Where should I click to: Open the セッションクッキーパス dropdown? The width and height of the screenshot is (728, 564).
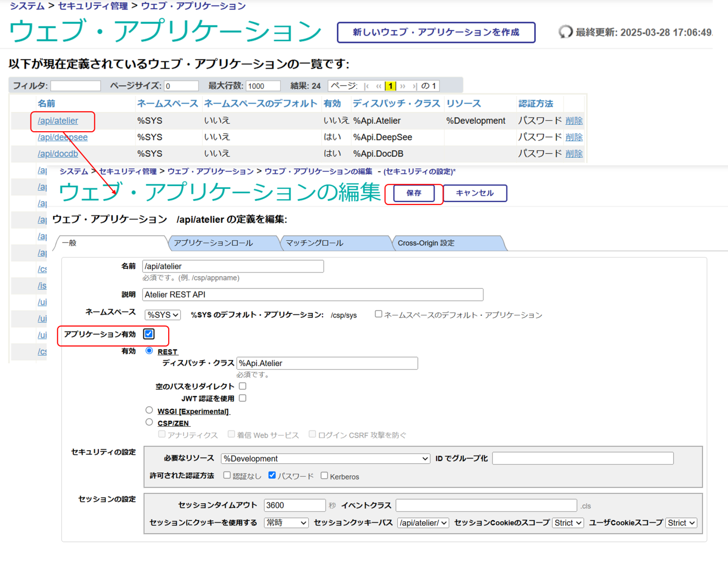pos(423,523)
